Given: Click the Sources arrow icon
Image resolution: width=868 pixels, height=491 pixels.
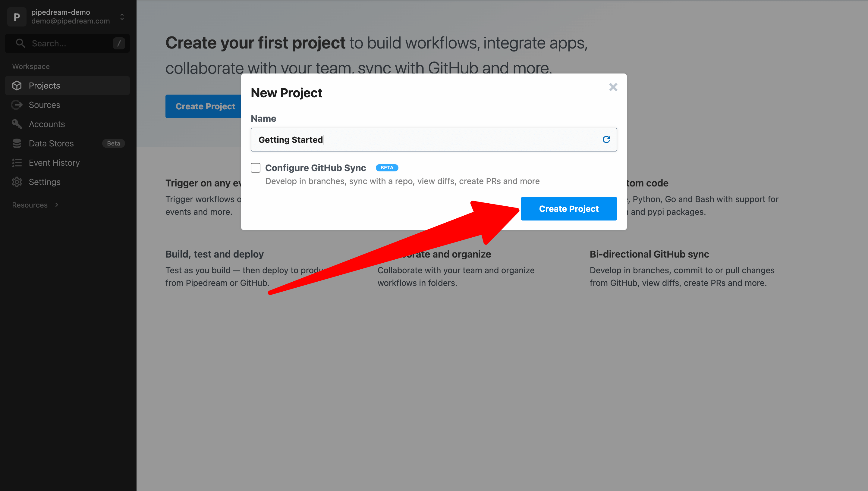Looking at the screenshot, I should [17, 105].
